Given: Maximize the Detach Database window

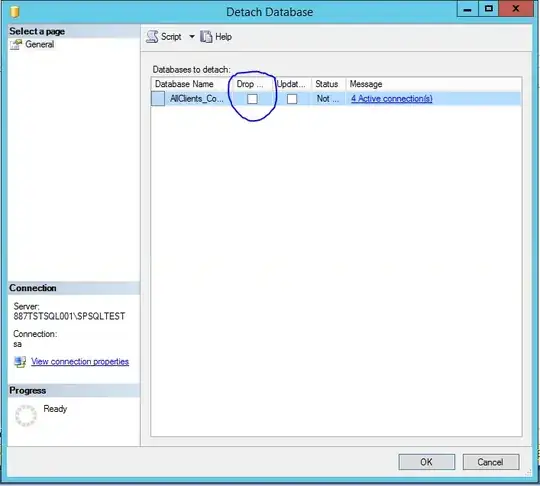Looking at the screenshot, I should pos(488,9).
